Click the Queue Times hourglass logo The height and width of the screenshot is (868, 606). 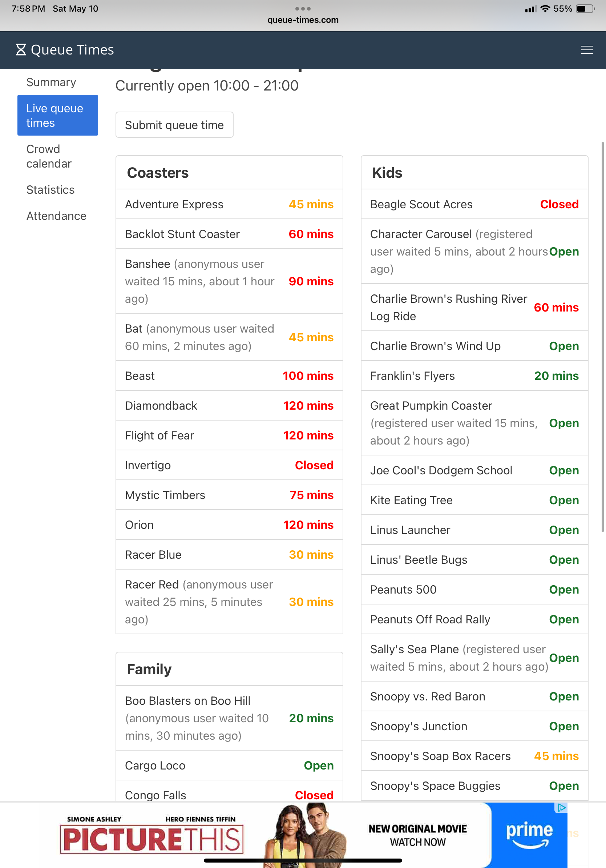coord(21,50)
